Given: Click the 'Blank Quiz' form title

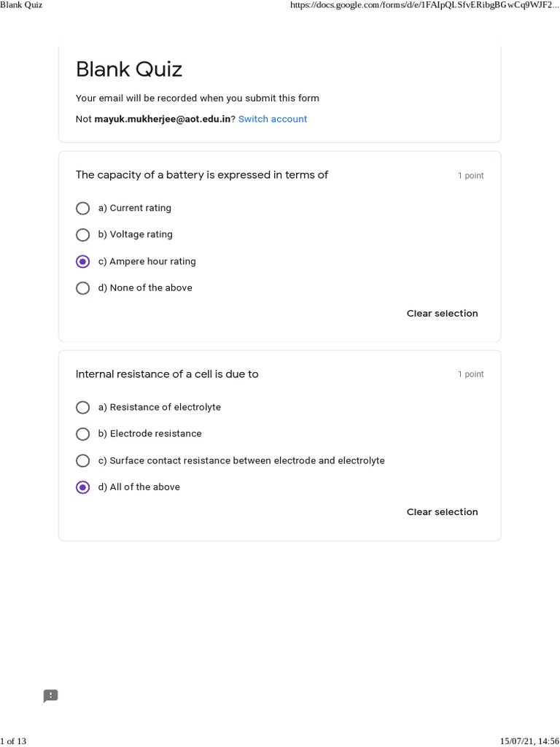Looking at the screenshot, I should (129, 69).
